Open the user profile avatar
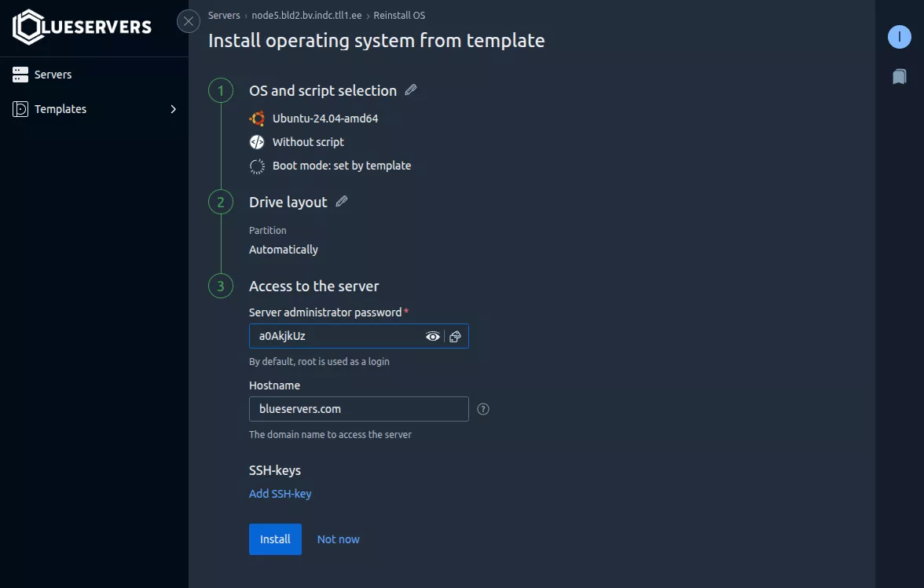 [x=899, y=37]
